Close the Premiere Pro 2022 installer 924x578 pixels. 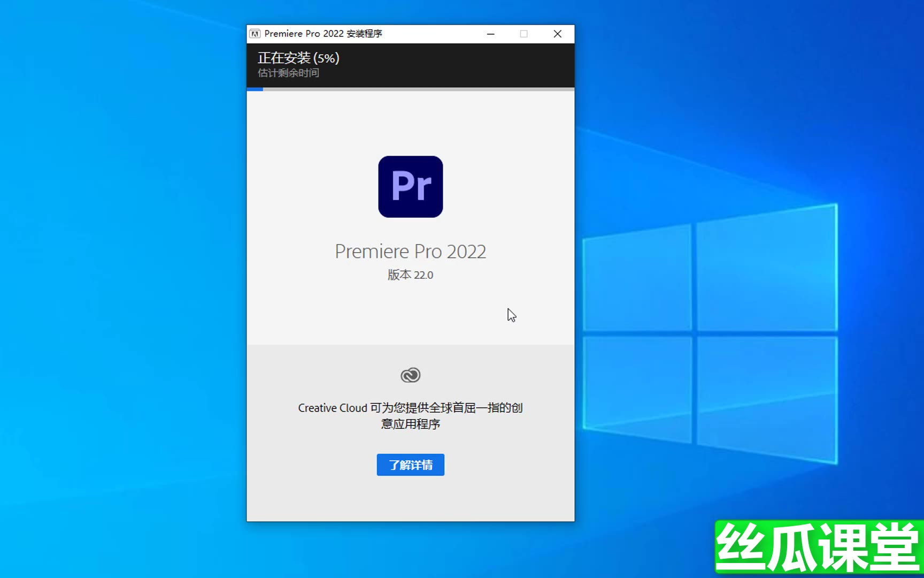click(557, 34)
